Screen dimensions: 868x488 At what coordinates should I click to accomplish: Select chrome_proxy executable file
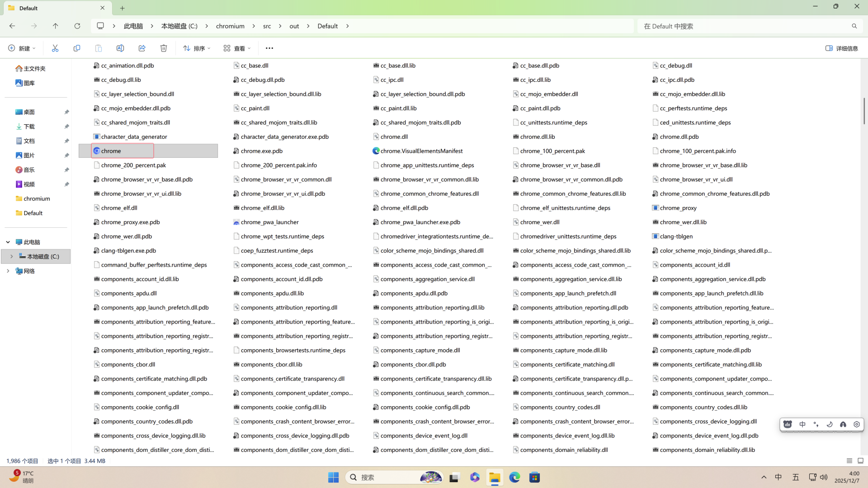[678, 208]
